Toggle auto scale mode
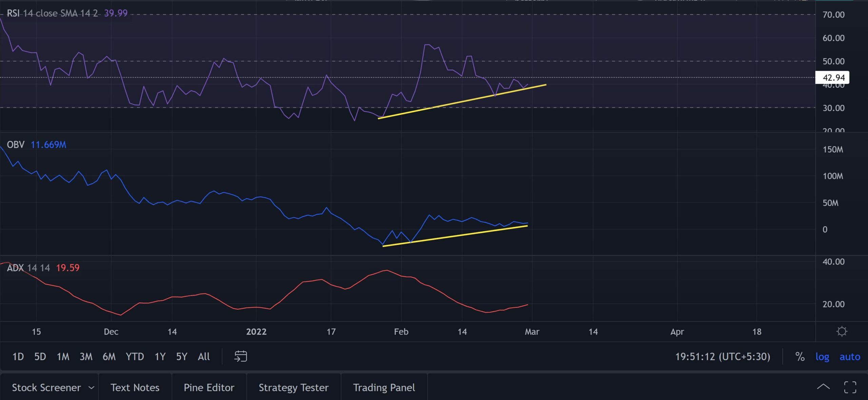The image size is (868, 400). [x=849, y=356]
